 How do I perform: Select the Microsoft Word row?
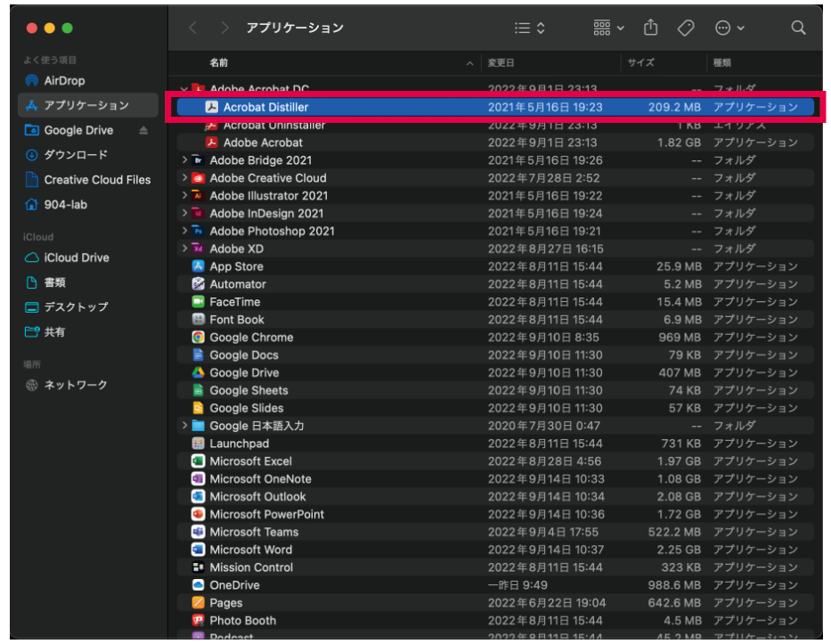pos(250,550)
